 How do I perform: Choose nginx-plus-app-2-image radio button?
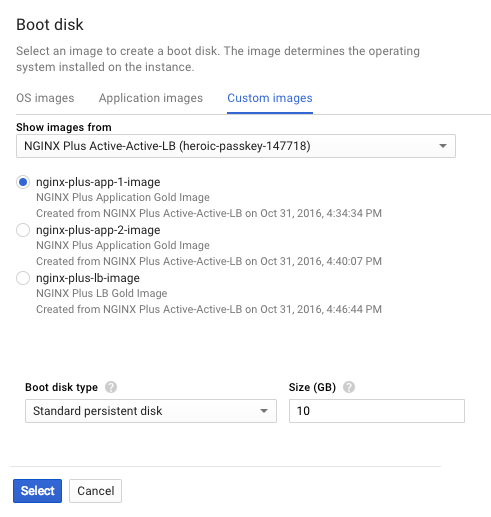(23, 230)
